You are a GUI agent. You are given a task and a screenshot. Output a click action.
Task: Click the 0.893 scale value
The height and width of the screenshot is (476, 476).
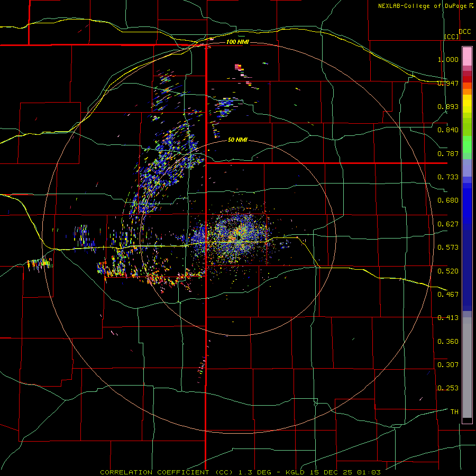click(448, 106)
